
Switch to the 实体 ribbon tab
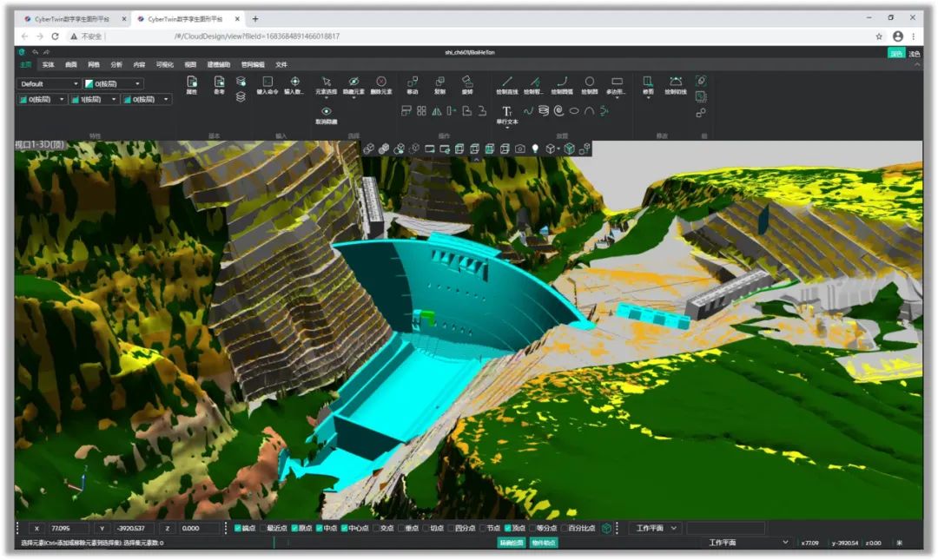click(48, 64)
